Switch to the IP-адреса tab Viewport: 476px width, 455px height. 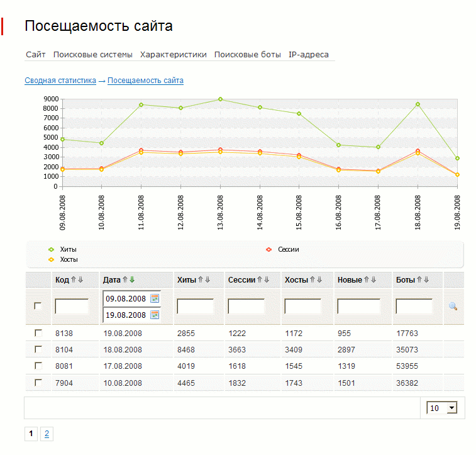tap(308, 55)
